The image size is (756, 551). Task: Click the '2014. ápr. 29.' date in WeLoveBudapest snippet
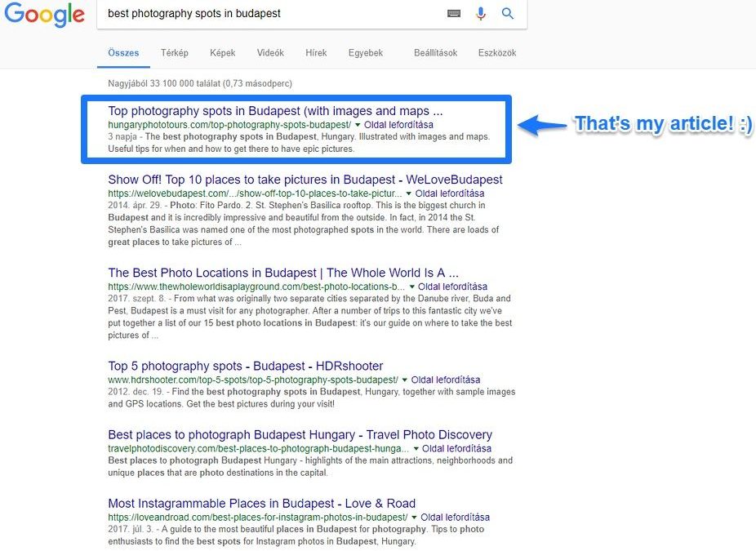click(x=135, y=206)
